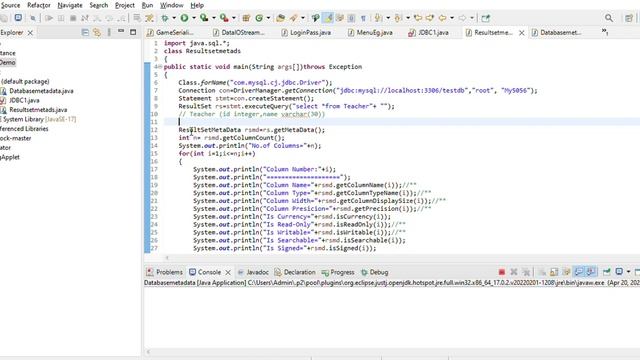Click the Run Last Tool external tools icon
Image resolution: width=640 pixels, height=360 pixels.
[x=224, y=18]
